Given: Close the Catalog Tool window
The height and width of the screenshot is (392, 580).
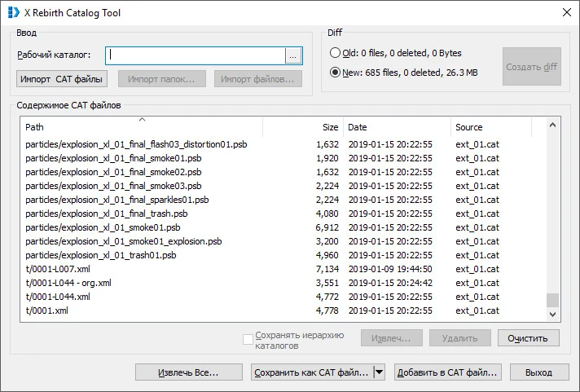Looking at the screenshot, I should pos(566,12).
